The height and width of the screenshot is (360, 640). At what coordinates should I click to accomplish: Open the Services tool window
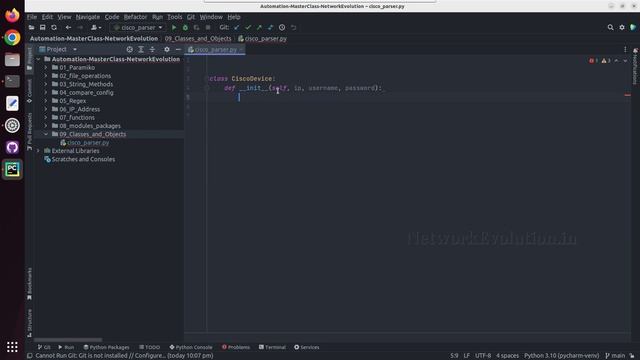pyautogui.click(x=307, y=347)
